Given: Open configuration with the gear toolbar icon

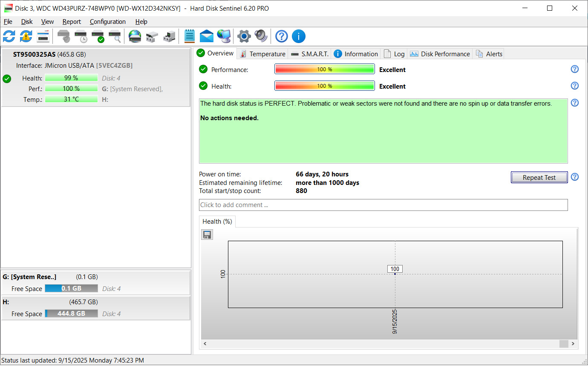Looking at the screenshot, I should [244, 36].
